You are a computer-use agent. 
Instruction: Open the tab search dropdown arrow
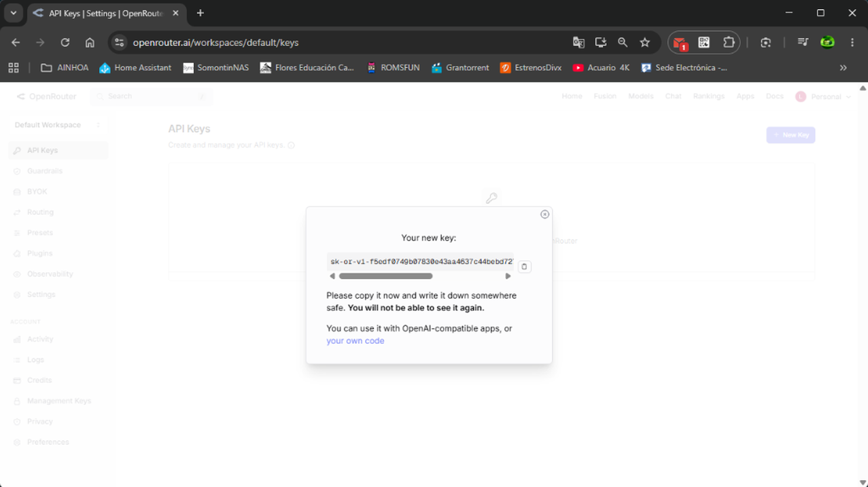pyautogui.click(x=13, y=13)
